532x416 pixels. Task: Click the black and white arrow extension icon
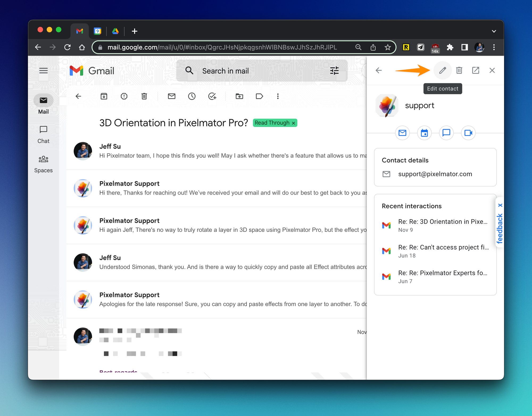coord(421,47)
